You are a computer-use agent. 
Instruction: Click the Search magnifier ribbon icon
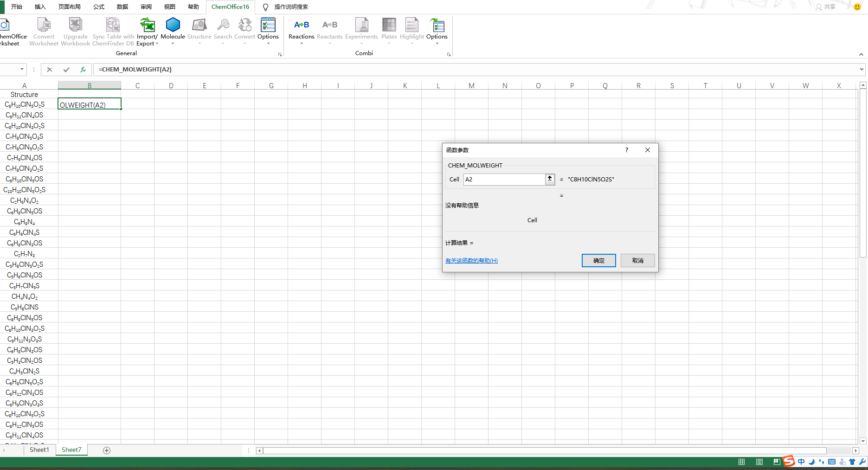pos(223,31)
